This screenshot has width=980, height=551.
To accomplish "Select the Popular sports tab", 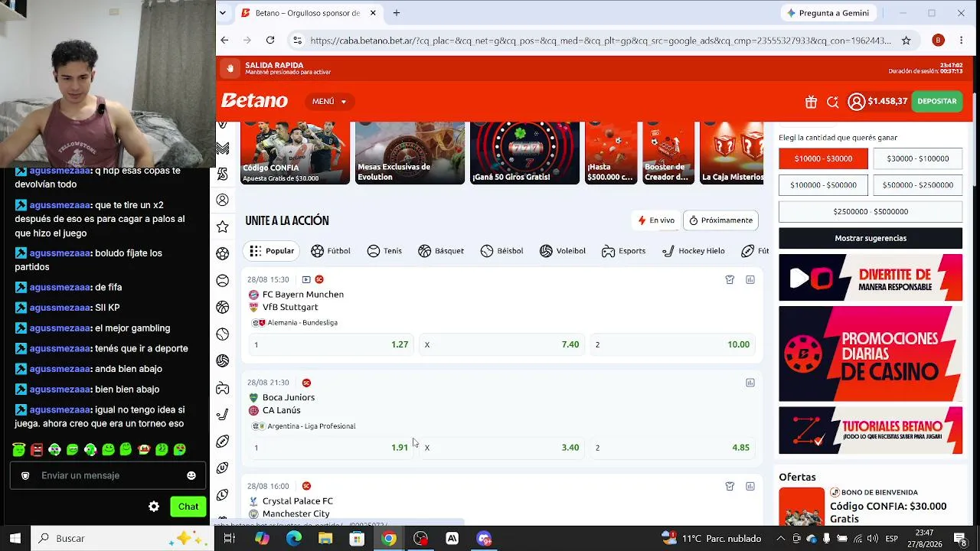I will [x=272, y=251].
